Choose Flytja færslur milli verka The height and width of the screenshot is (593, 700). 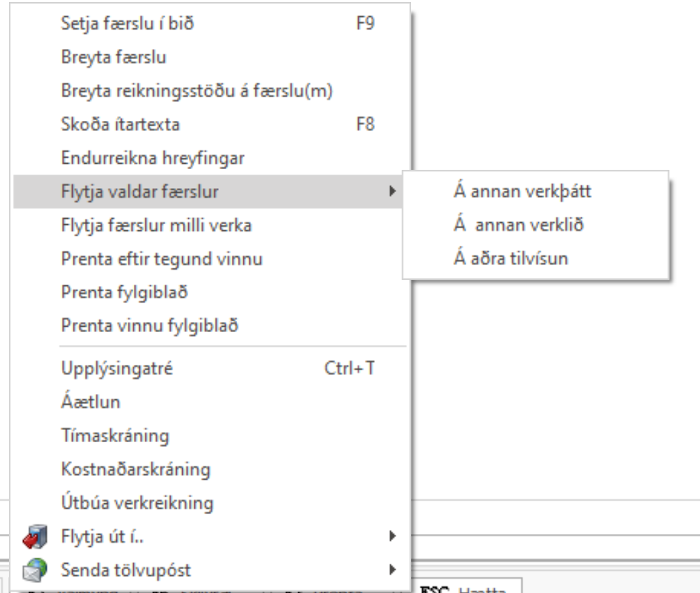point(156,226)
